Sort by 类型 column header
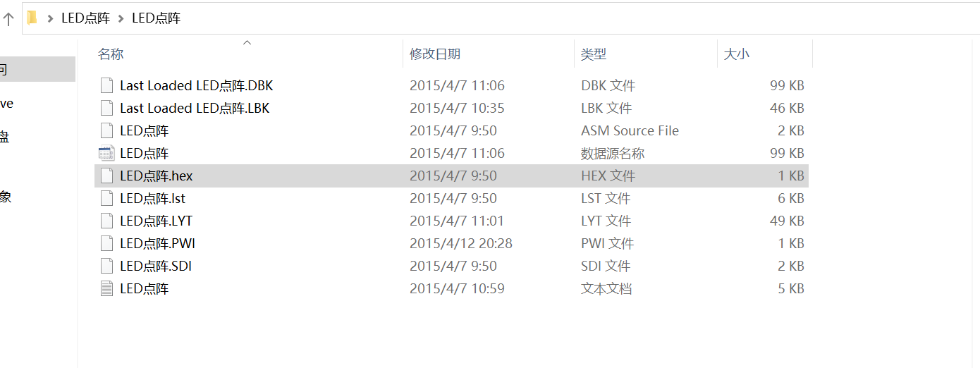 [x=594, y=54]
